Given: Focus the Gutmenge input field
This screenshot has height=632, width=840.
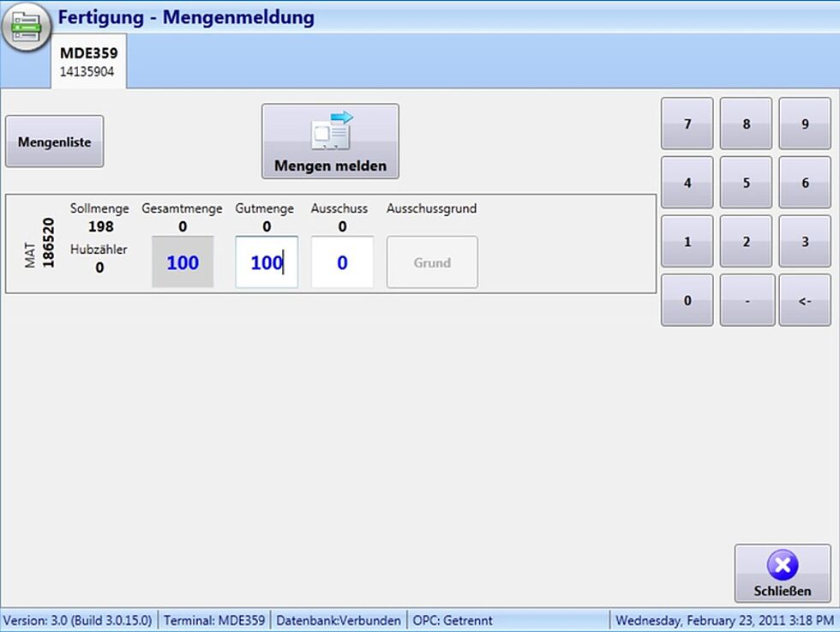Looking at the screenshot, I should click(267, 262).
